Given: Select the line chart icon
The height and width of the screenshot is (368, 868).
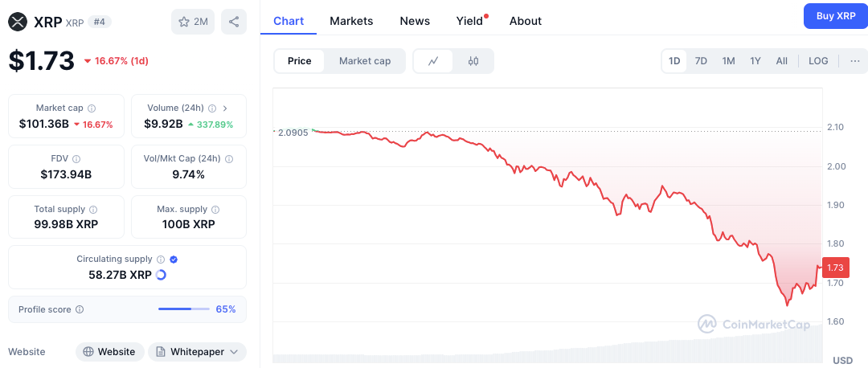Looking at the screenshot, I should tap(433, 61).
